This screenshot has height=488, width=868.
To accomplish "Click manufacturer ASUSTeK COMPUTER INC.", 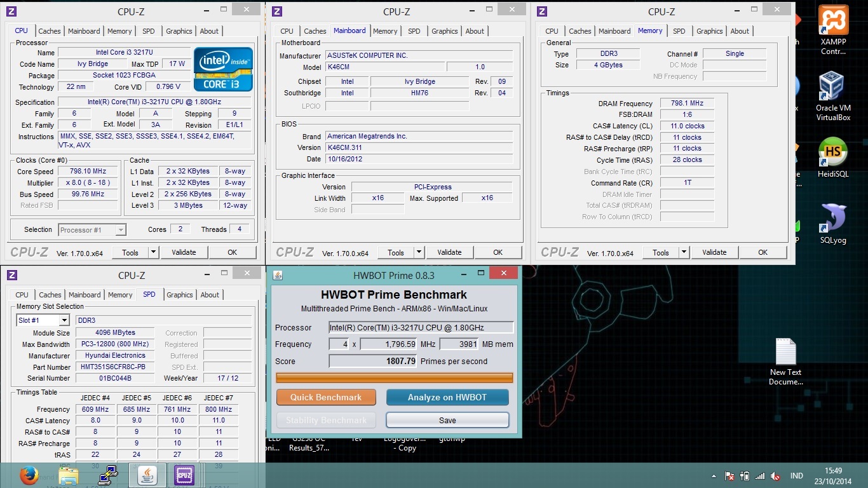I will 419,56.
